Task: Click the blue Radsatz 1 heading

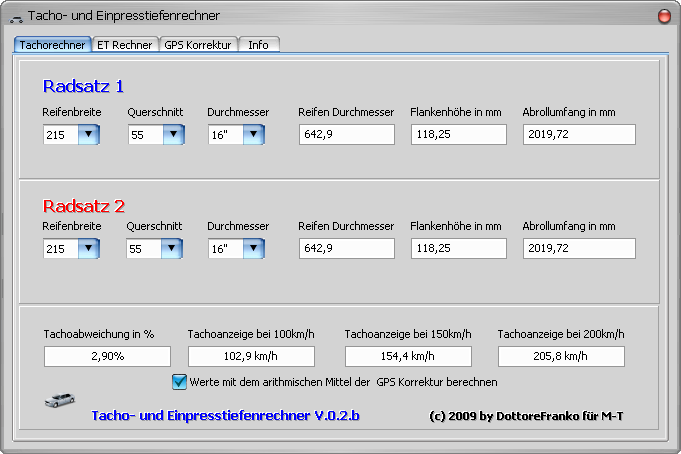Action: pos(83,86)
